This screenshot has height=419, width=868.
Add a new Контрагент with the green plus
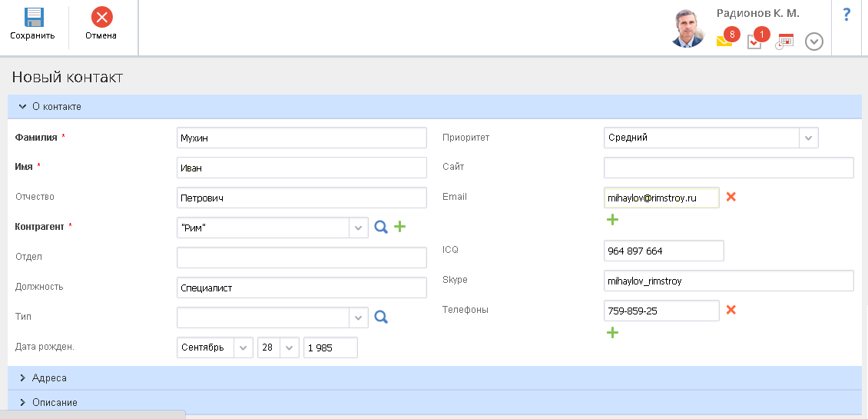(x=399, y=227)
